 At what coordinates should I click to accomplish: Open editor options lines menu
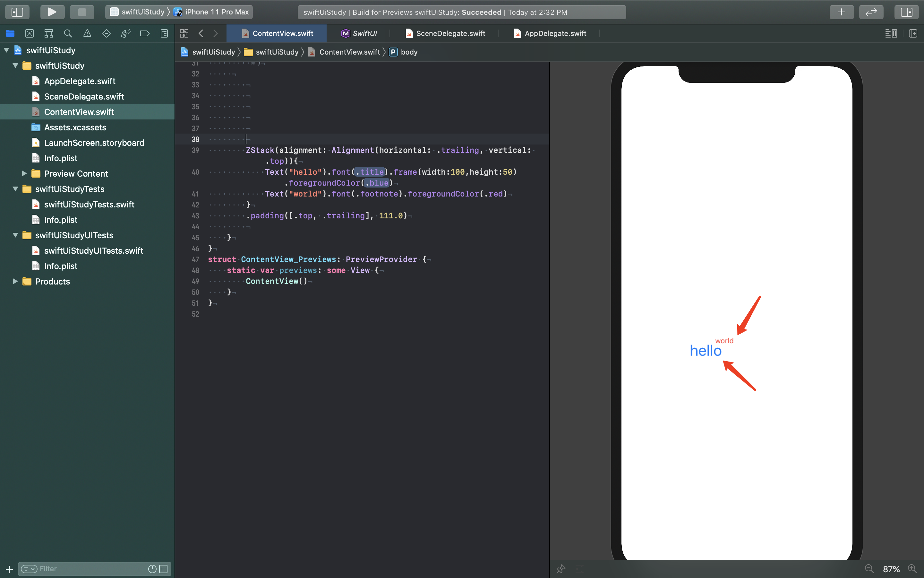tap(891, 34)
